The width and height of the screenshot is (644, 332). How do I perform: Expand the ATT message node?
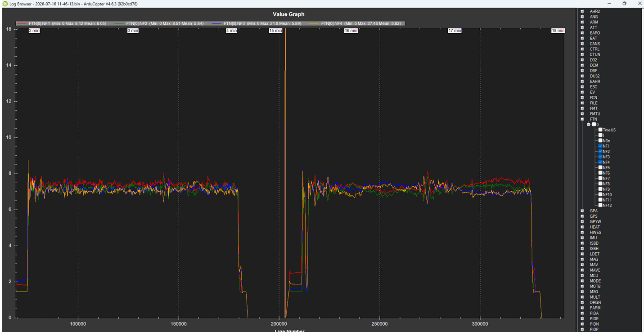point(582,27)
